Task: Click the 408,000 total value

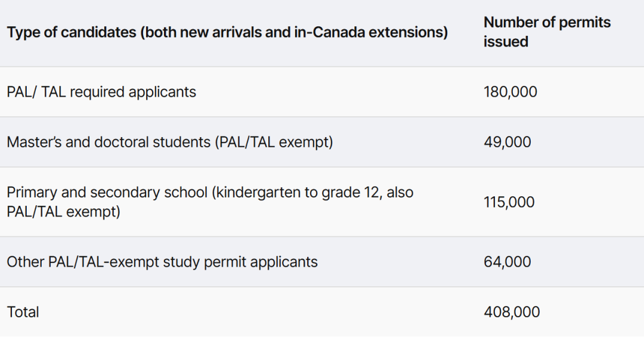Action: pyautogui.click(x=512, y=312)
